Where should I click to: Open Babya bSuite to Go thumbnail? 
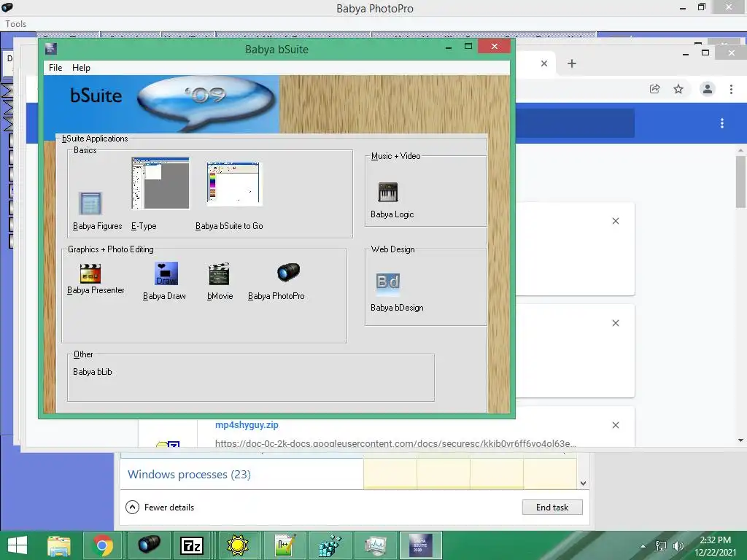point(234,183)
